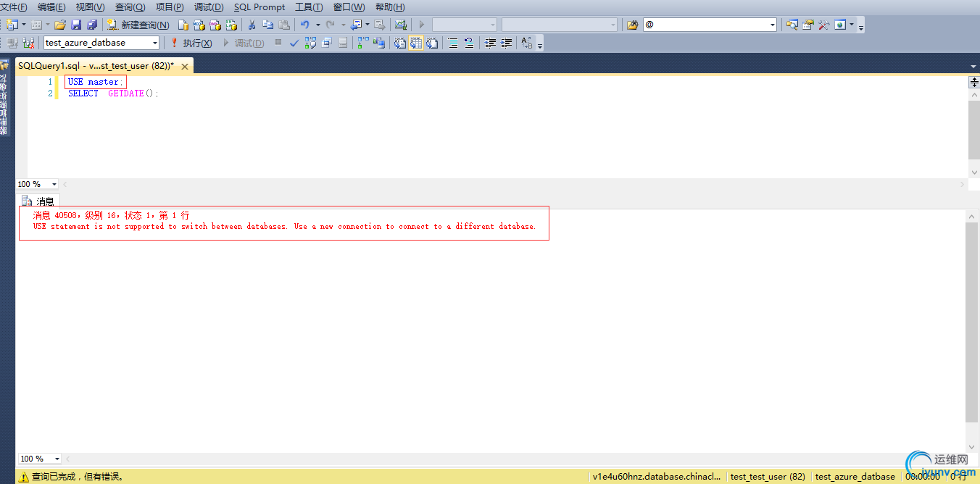Open the active files list arrow
Viewport: 980px width, 484px height.
973,65
